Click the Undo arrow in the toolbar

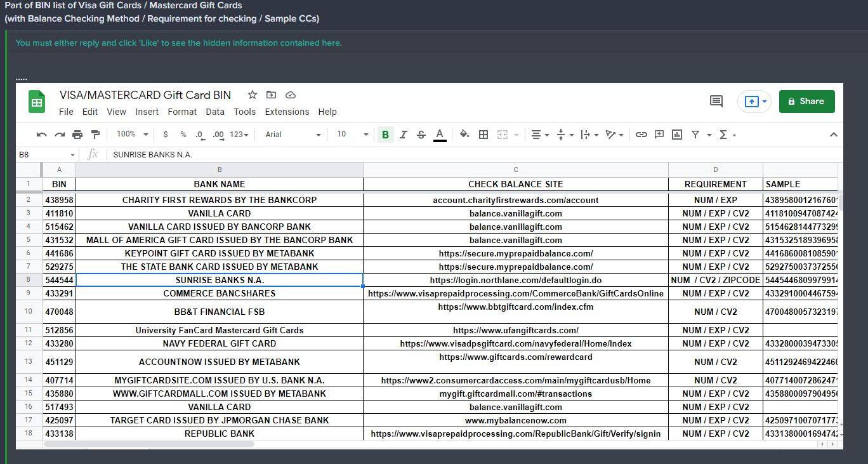click(42, 135)
